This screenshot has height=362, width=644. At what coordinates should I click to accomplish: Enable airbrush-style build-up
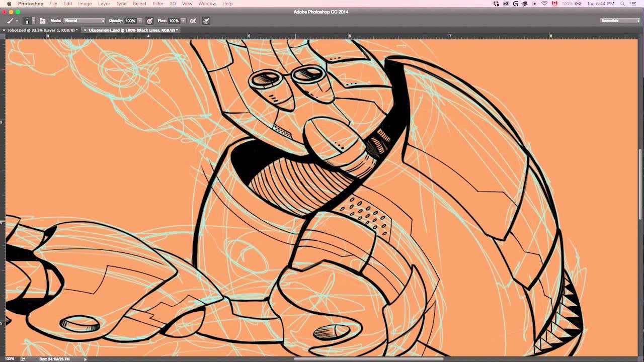pos(193,21)
